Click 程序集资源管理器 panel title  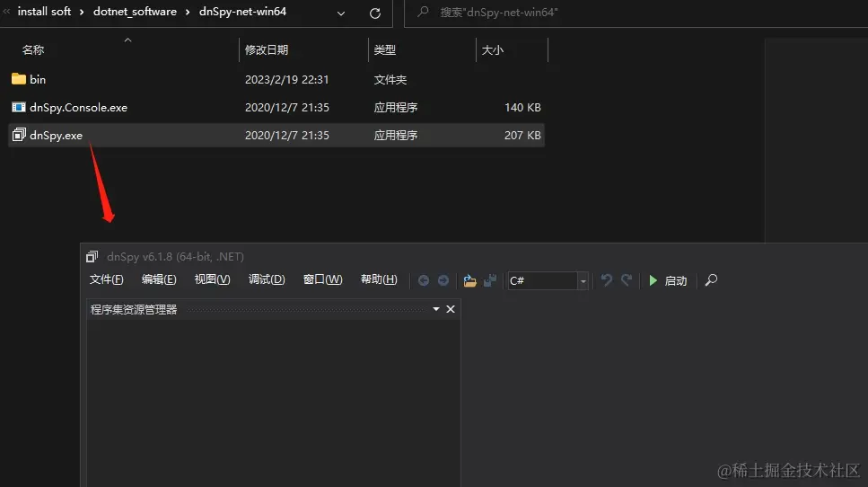coord(134,309)
